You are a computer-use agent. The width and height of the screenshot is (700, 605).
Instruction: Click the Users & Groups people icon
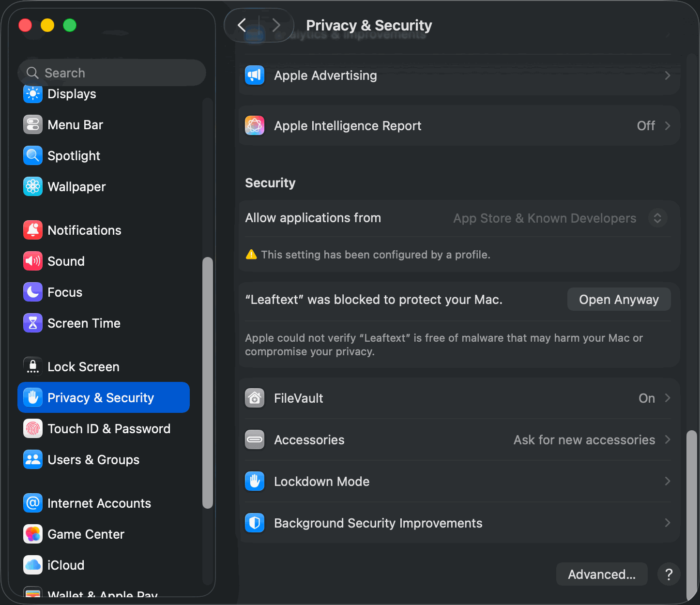click(33, 460)
